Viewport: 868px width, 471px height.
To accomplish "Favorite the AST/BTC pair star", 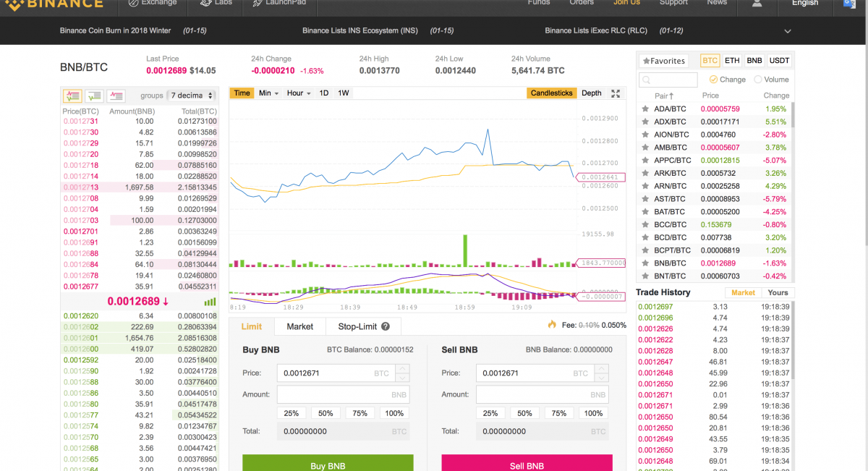I will coord(645,199).
